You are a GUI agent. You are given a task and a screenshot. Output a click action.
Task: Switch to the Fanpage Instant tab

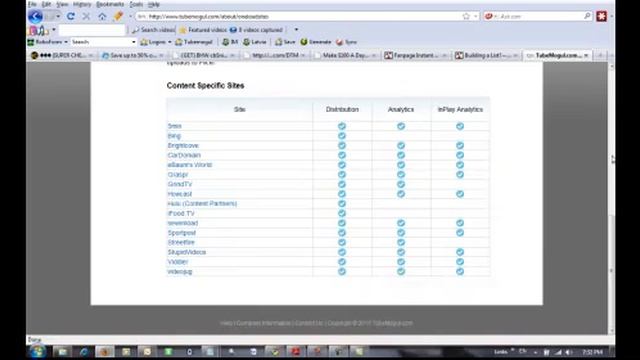coord(416,55)
